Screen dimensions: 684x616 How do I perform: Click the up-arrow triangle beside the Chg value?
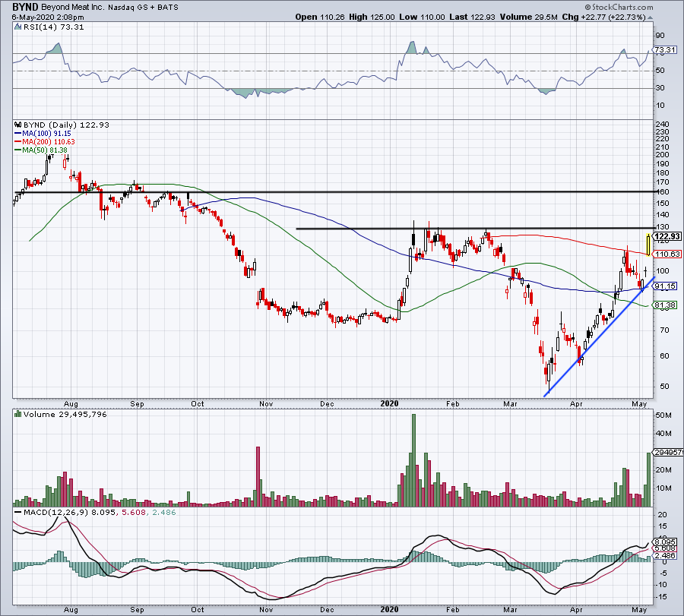(650, 18)
